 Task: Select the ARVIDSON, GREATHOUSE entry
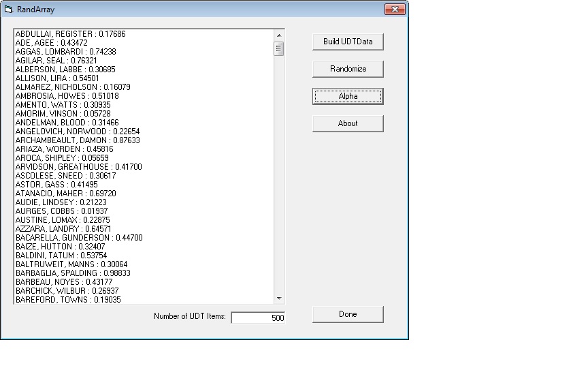(78, 167)
